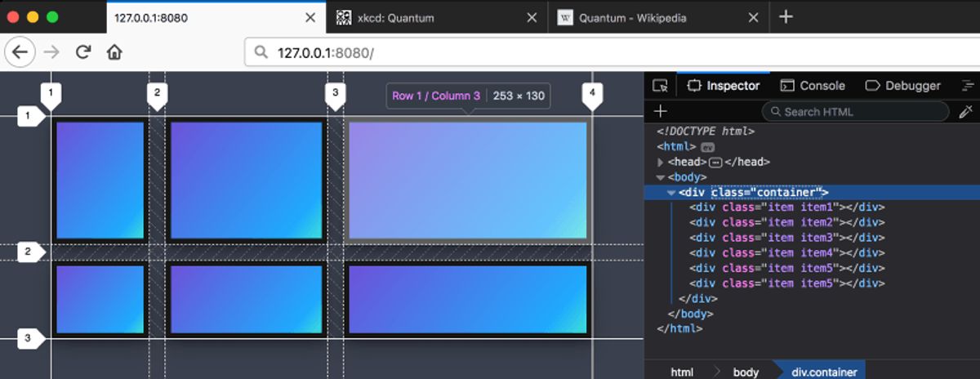Select the DOCTYPE html line
This screenshot has height=379, width=980.
(x=706, y=131)
